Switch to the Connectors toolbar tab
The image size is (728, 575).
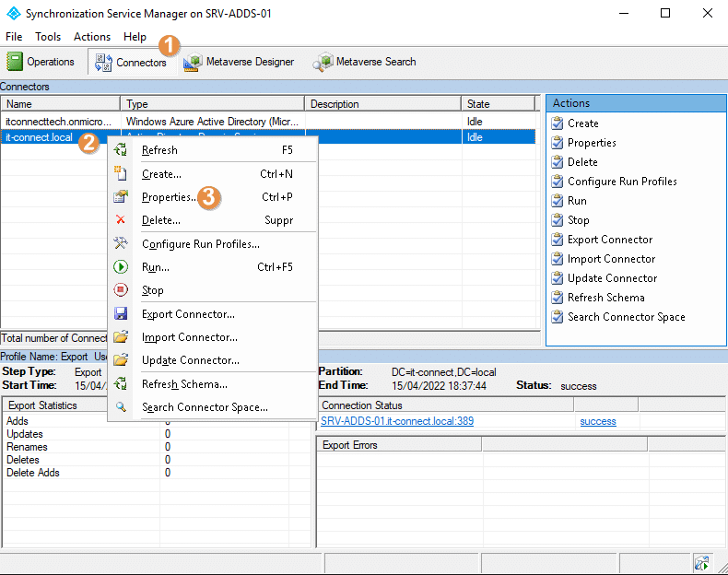pos(131,62)
